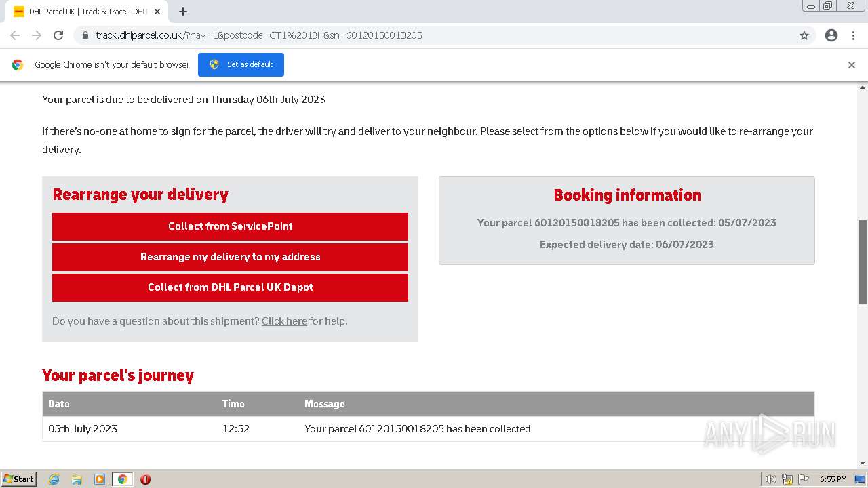Click the browser back arrow
868x488 pixels.
pos(15,35)
